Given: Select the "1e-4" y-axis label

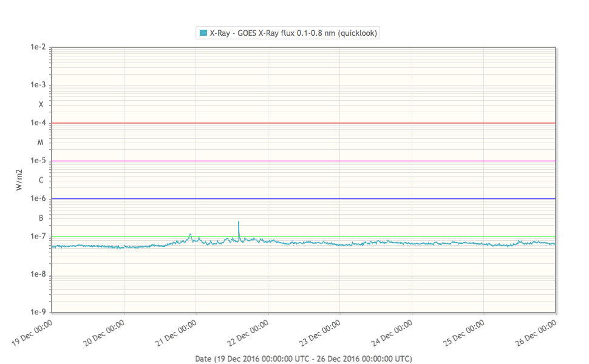Looking at the screenshot, I should pos(38,123).
